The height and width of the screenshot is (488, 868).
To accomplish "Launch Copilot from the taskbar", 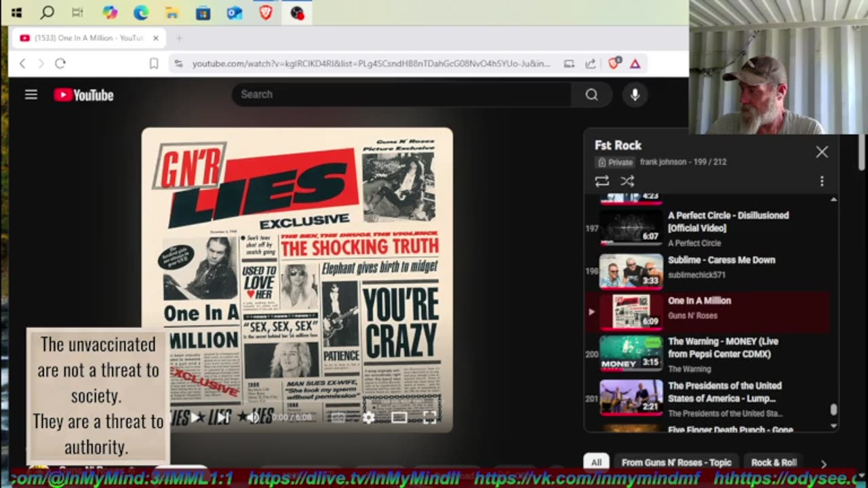I will point(110,12).
